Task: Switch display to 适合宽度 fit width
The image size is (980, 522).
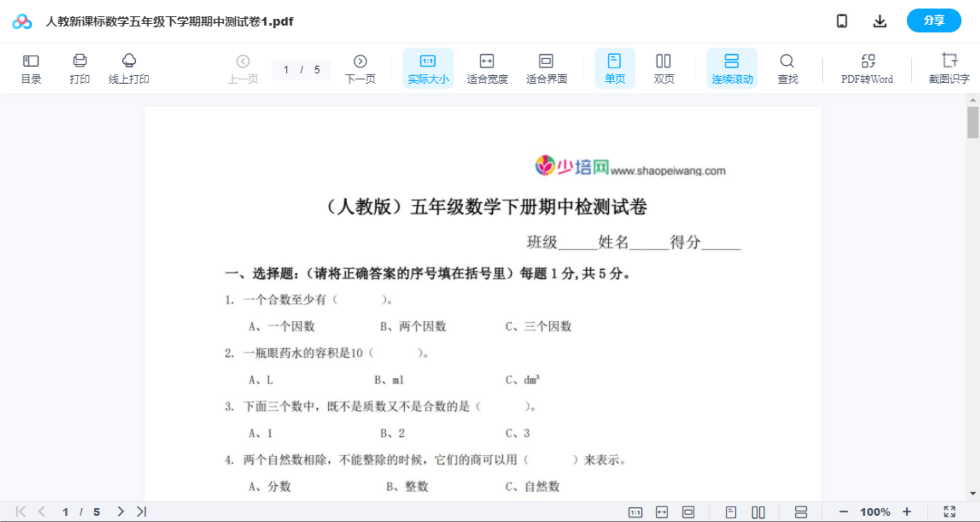Action: (x=487, y=68)
